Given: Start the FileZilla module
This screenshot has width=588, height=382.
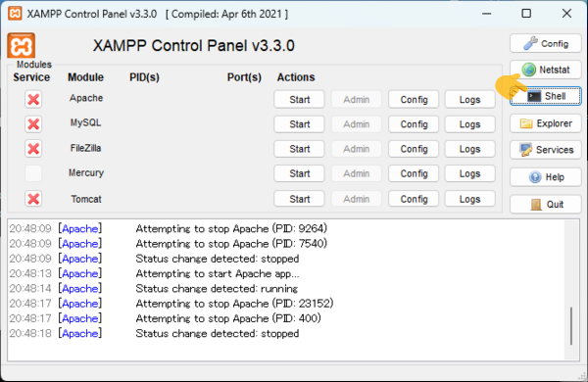Looking at the screenshot, I should coord(299,149).
